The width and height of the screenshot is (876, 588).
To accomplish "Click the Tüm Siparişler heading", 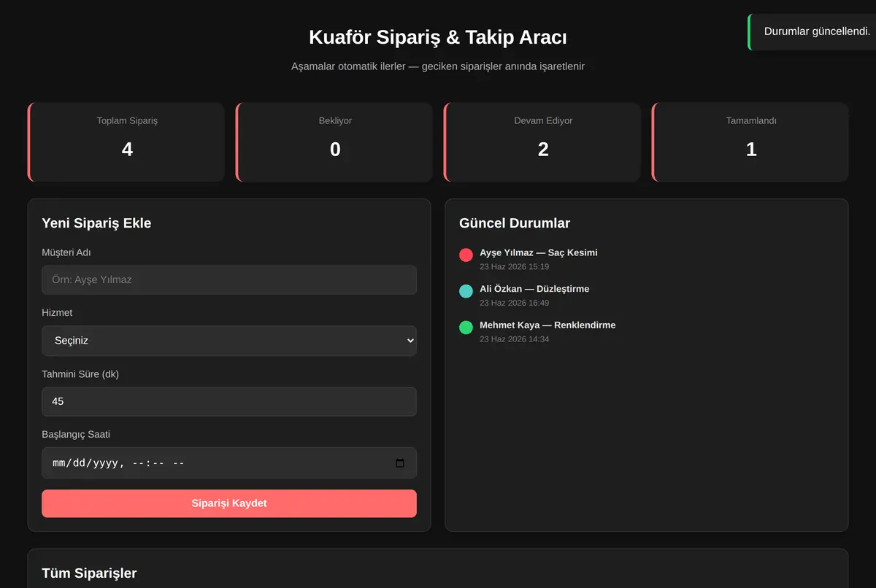I will click(89, 573).
